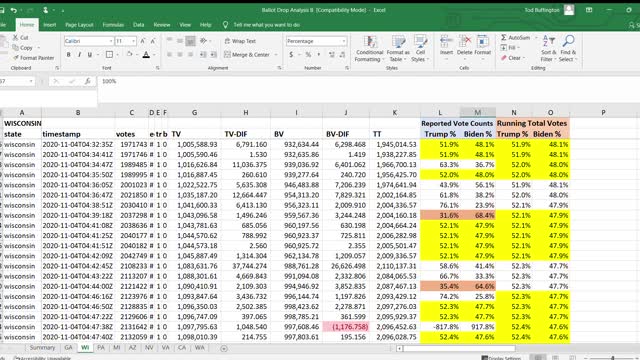This screenshot has height=360, width=640.
Task: Open Cell Styles gallery
Action: 420,49
